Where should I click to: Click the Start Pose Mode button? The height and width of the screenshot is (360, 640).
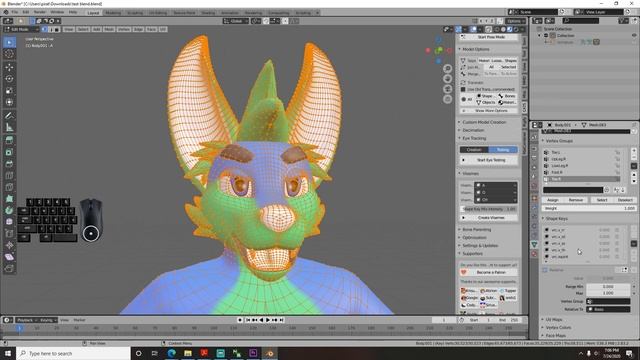pyautogui.click(x=489, y=37)
